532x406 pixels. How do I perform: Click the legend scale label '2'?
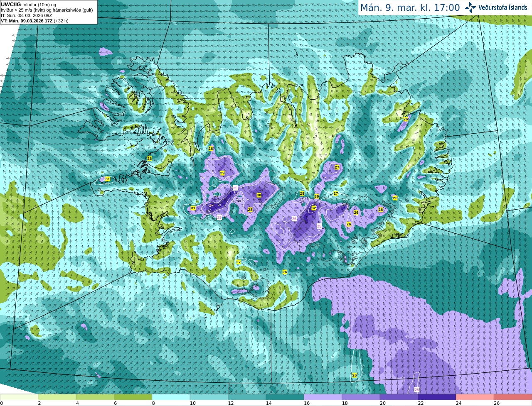[x=39, y=403]
